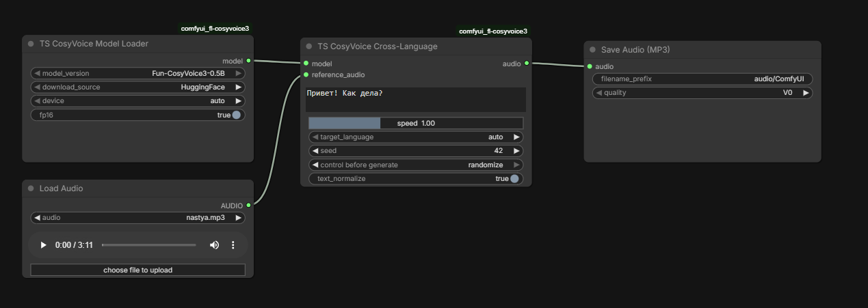Step download_source to previous option

37,87
